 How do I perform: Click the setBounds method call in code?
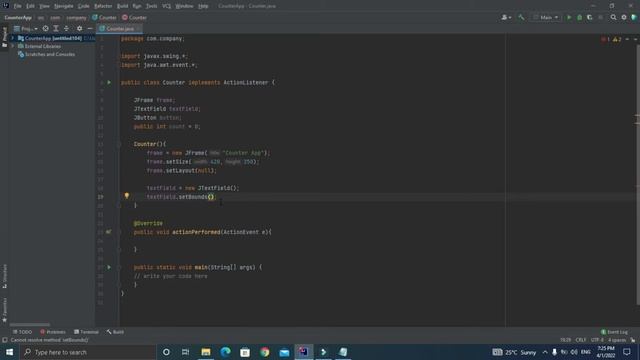tap(193, 197)
